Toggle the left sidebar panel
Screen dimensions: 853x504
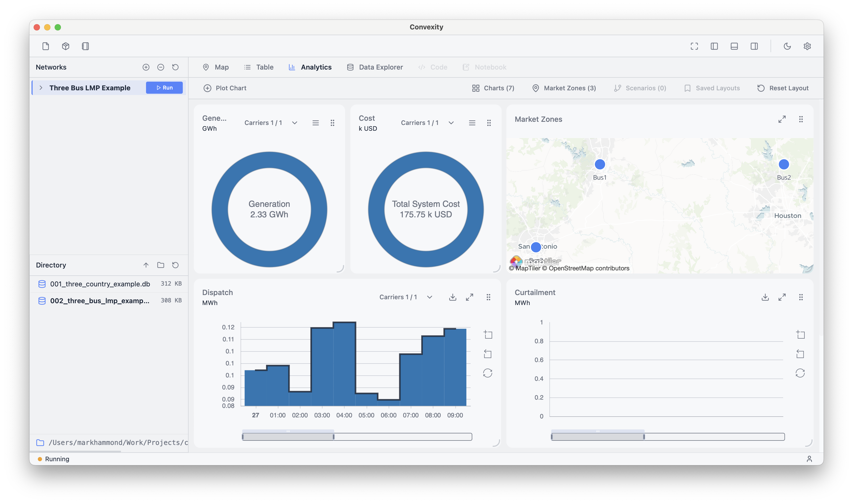(x=714, y=46)
